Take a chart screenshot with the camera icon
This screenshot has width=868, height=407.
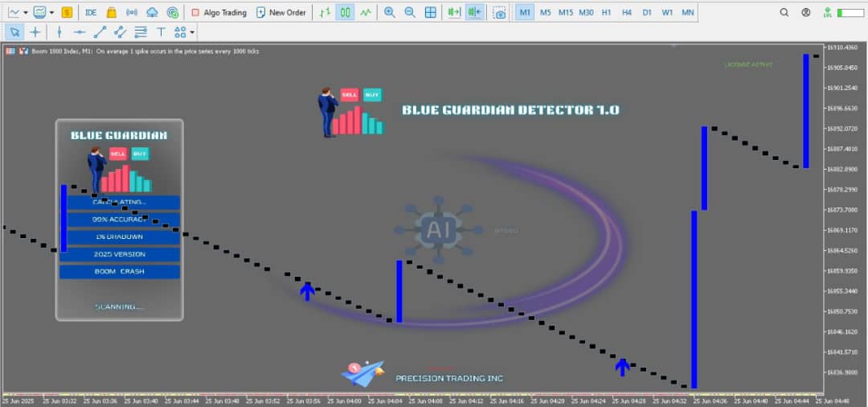click(500, 12)
